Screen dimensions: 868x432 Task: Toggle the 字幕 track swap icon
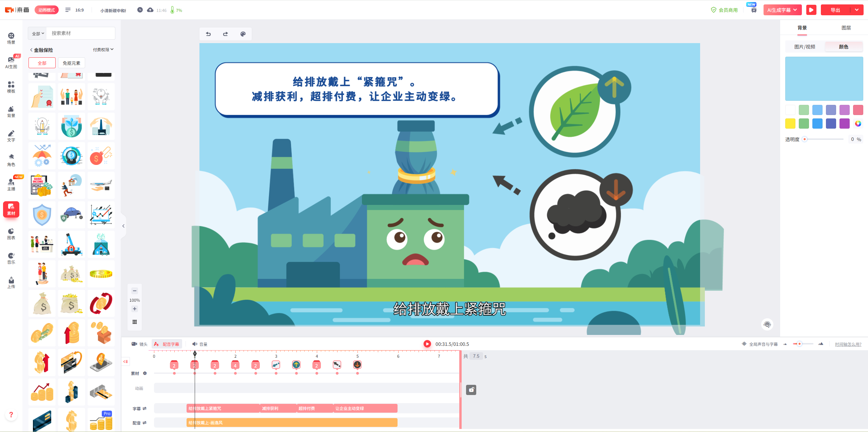pos(144,409)
